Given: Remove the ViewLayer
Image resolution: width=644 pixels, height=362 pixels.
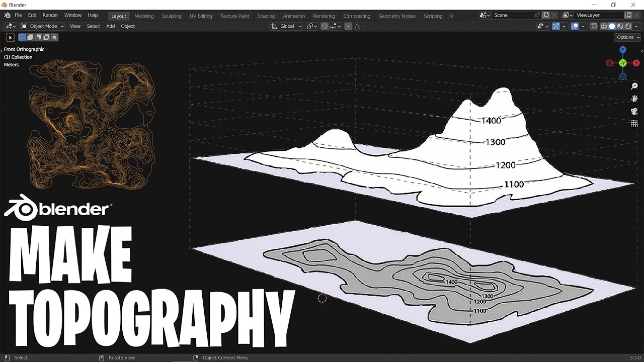Looking at the screenshot, I should pyautogui.click(x=636, y=16).
